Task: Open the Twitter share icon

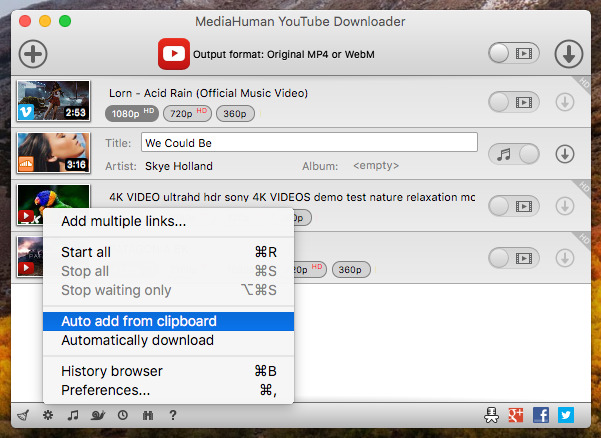Action: coord(566,415)
